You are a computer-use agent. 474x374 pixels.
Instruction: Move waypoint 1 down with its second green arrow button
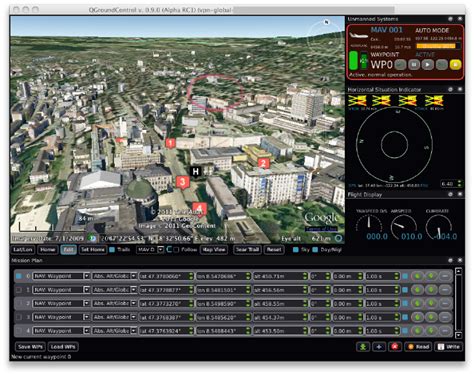431,290
